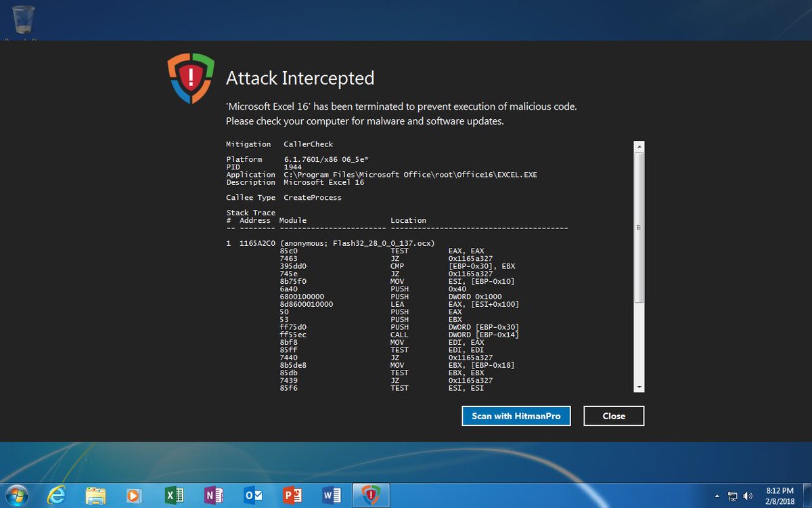Open OneNote from the taskbar
This screenshot has height=508, width=812.
pyautogui.click(x=213, y=495)
